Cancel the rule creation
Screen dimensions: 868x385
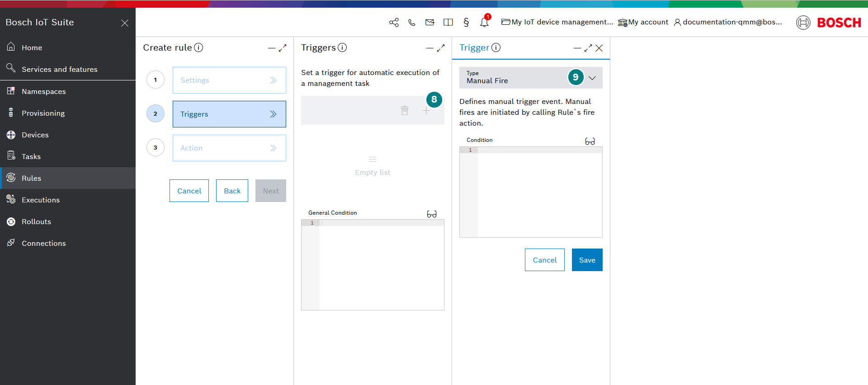[189, 191]
